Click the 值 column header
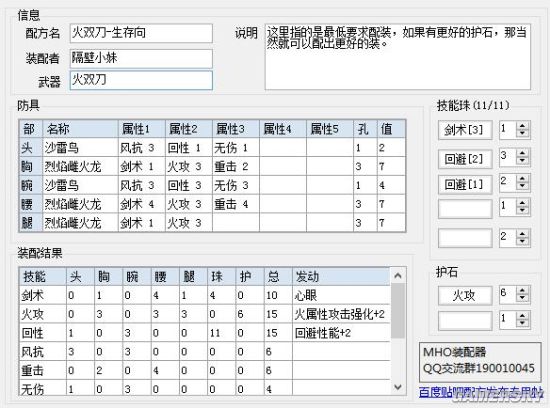 pos(391,129)
